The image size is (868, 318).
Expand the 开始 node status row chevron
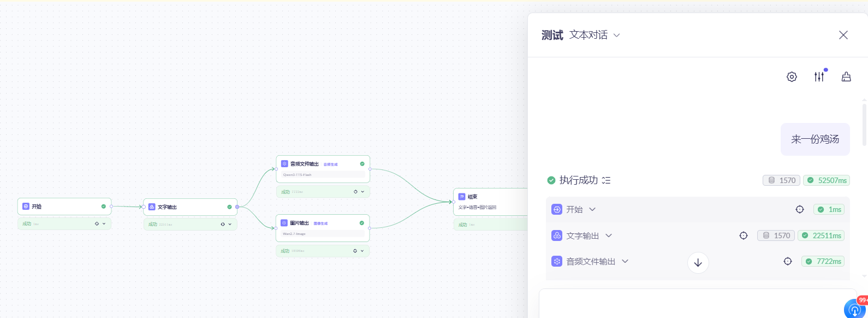(x=104, y=223)
